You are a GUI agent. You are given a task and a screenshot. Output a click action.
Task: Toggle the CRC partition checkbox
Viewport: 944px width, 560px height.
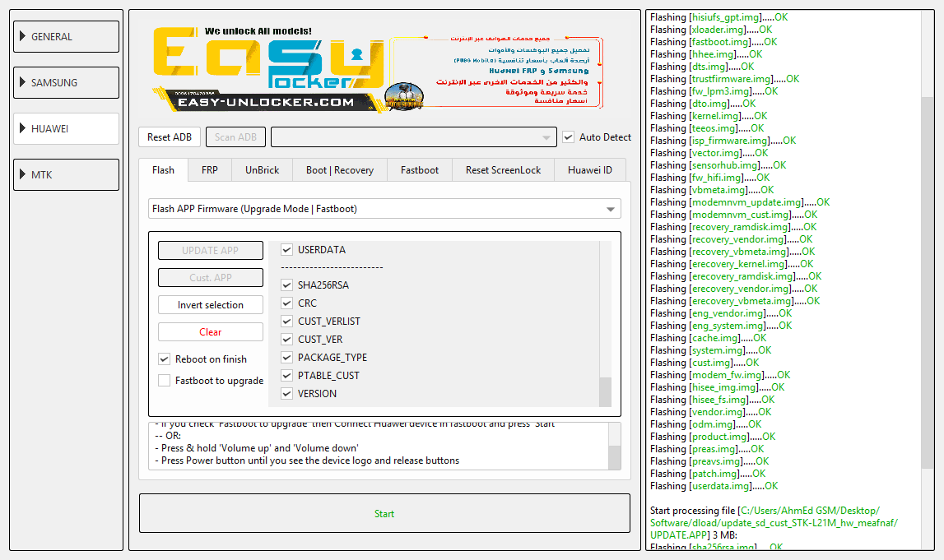coord(286,303)
